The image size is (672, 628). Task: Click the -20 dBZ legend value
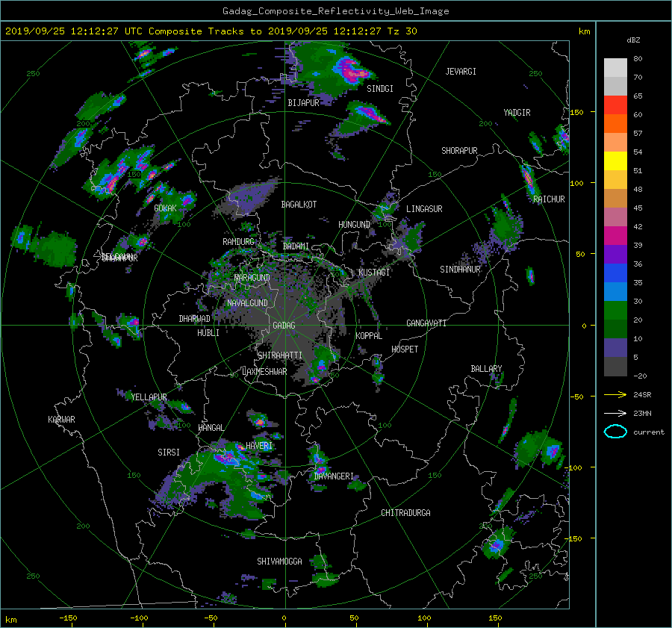click(639, 376)
